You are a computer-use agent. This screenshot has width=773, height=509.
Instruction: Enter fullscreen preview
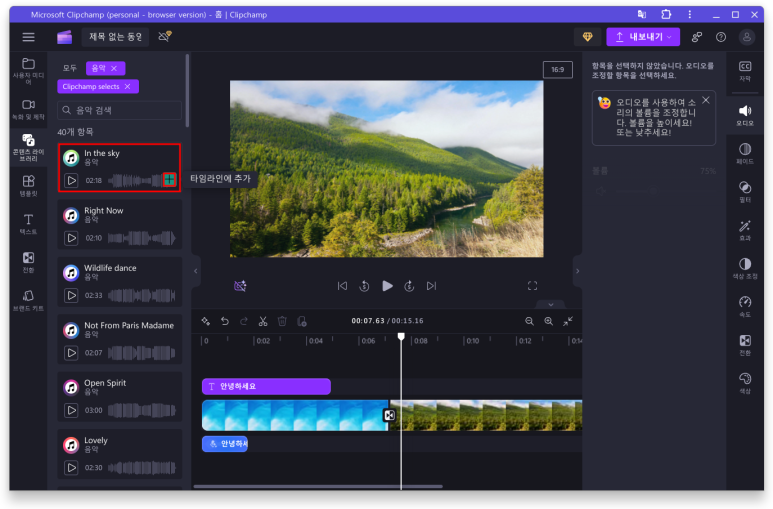pos(532,286)
